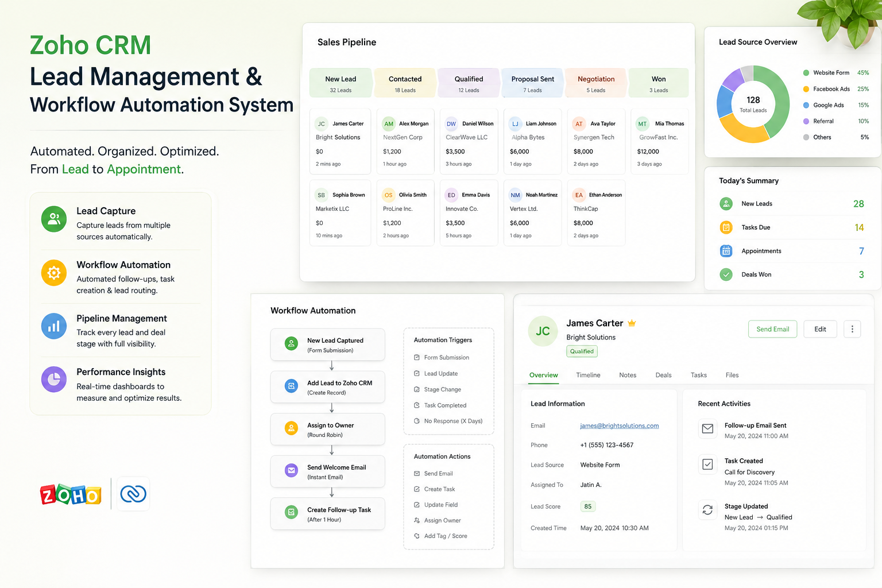Viewport: 882px width, 588px height.
Task: Click the Tasks Due clipboard icon
Action: click(726, 227)
